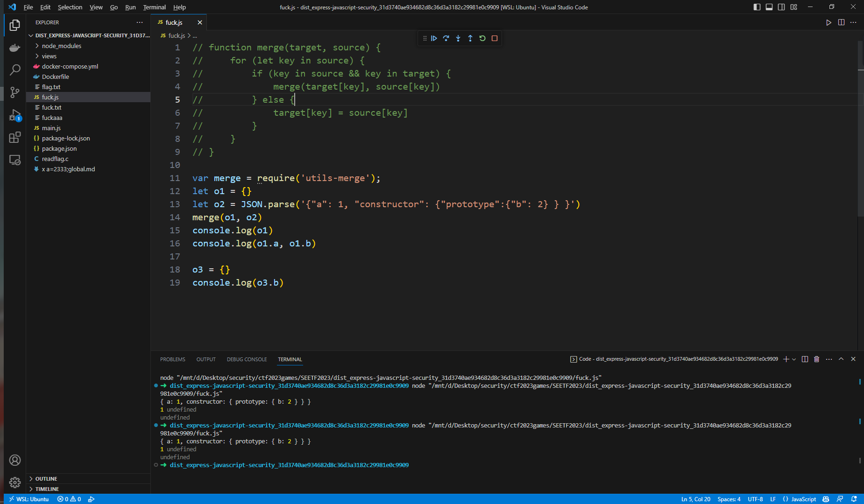This screenshot has height=504, width=864.
Task: Open the Source Control view
Action: [15, 92]
